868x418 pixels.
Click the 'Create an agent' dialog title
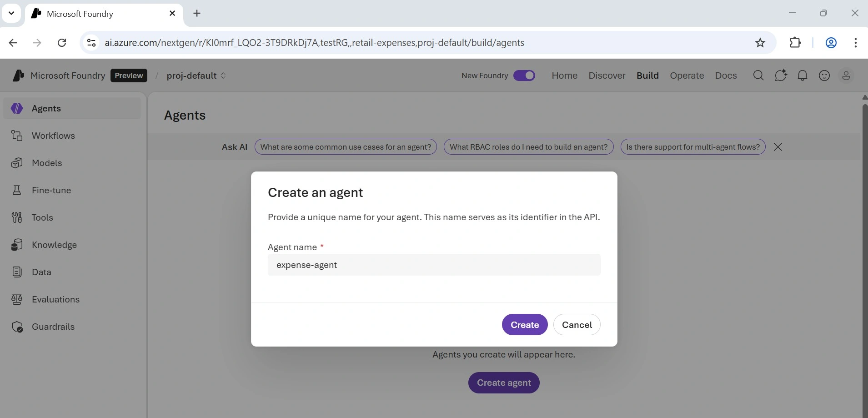315,192
